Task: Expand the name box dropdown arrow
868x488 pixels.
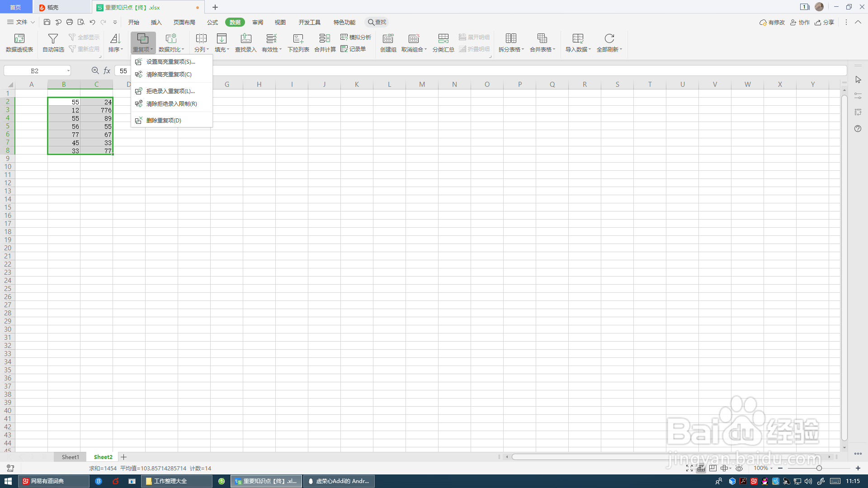Action: (68, 71)
